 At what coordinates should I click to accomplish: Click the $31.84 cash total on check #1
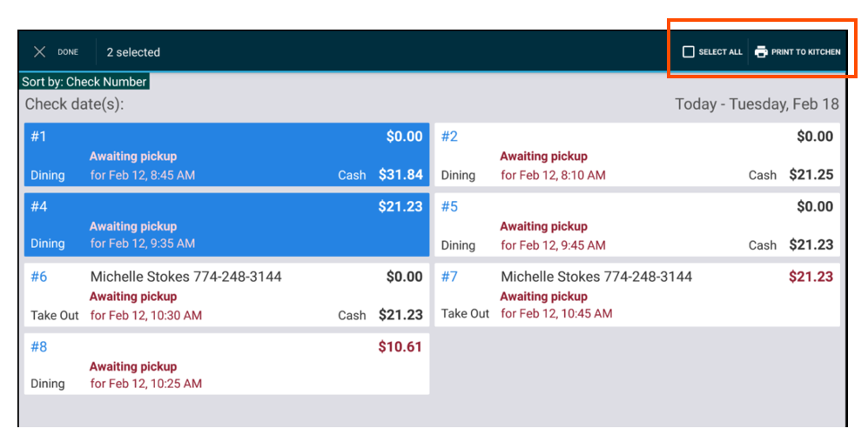(400, 175)
